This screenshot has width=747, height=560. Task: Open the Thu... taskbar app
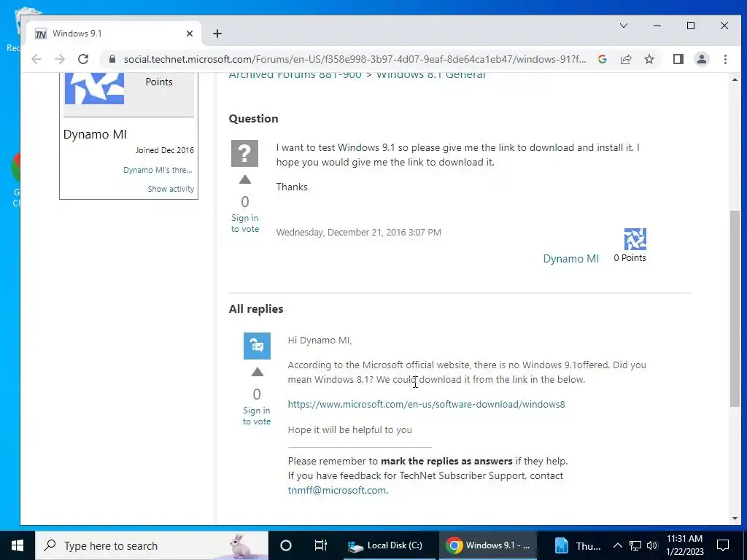pyautogui.click(x=578, y=545)
